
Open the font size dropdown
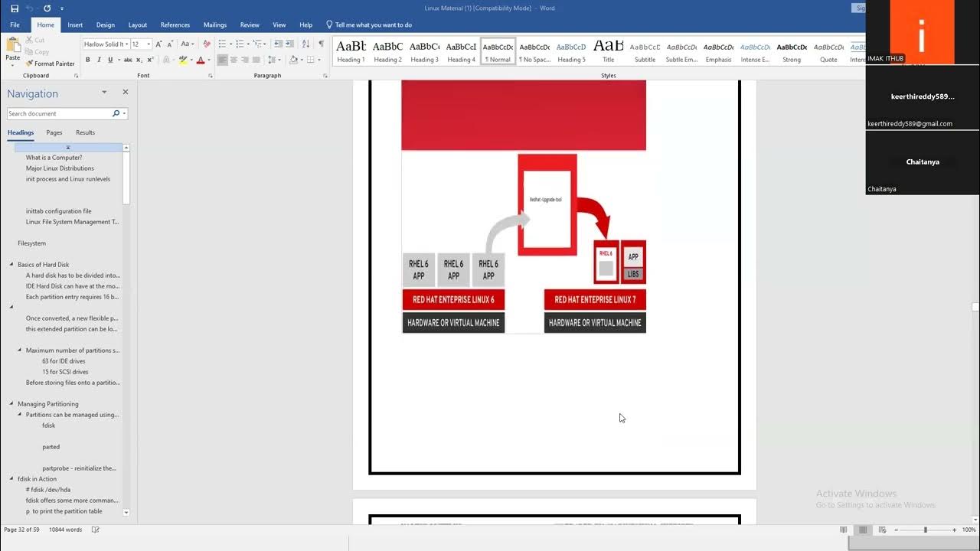(x=149, y=44)
